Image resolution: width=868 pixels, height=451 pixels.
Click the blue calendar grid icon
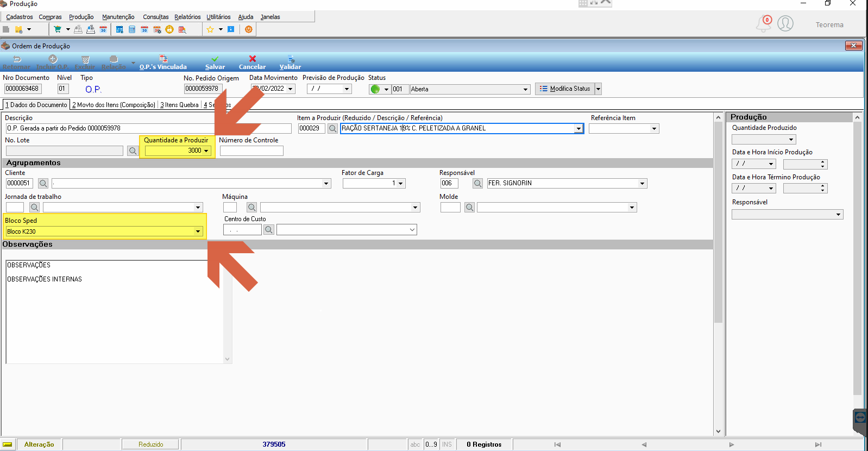coord(119,29)
